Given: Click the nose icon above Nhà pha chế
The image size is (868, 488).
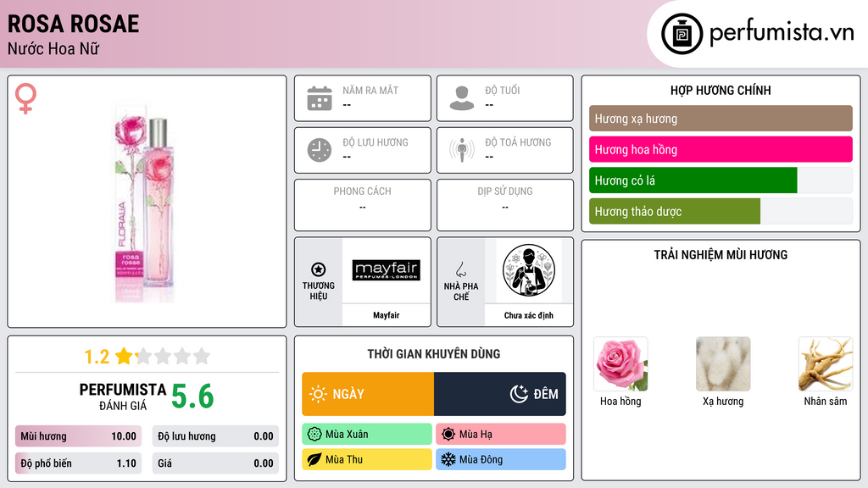Looking at the screenshot, I should pyautogui.click(x=460, y=269).
